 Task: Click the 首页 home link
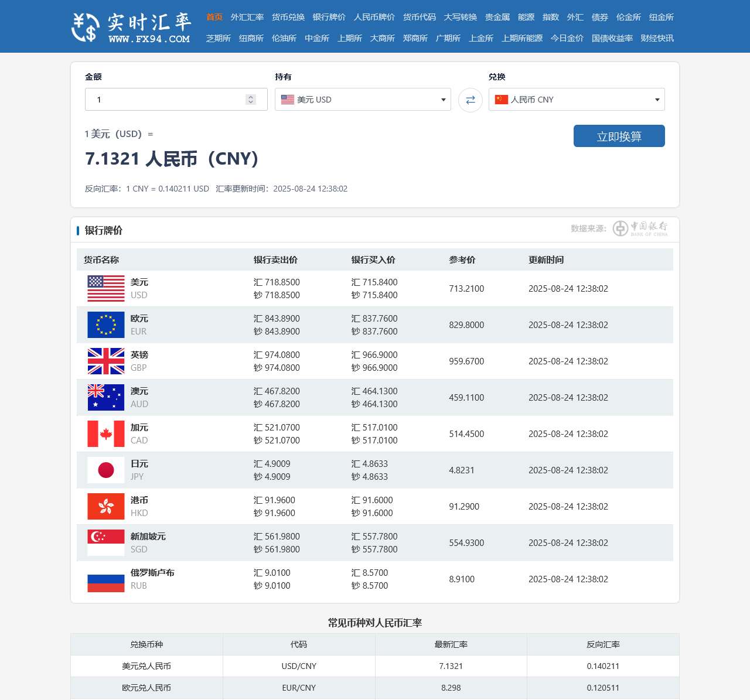tap(214, 17)
